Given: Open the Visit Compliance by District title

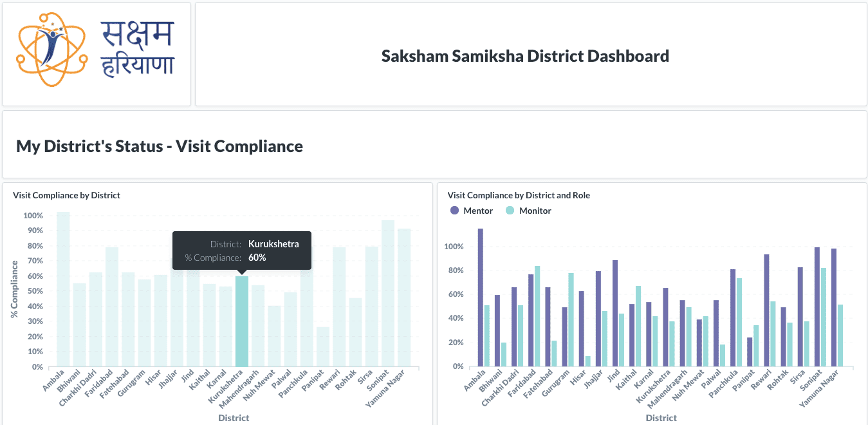Looking at the screenshot, I should [66, 195].
